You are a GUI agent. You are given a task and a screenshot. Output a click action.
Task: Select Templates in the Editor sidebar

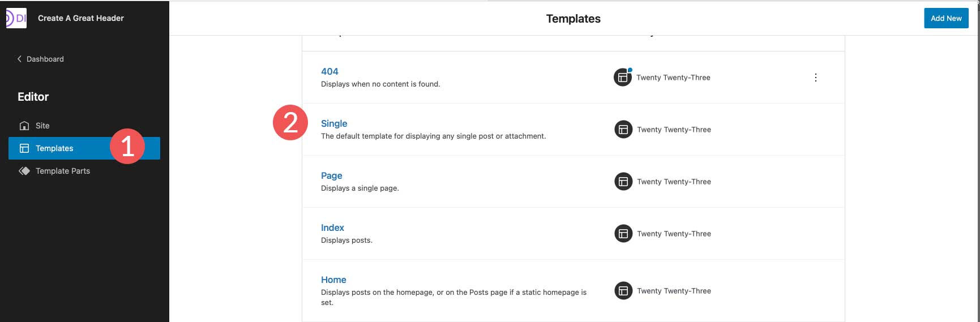(54, 148)
